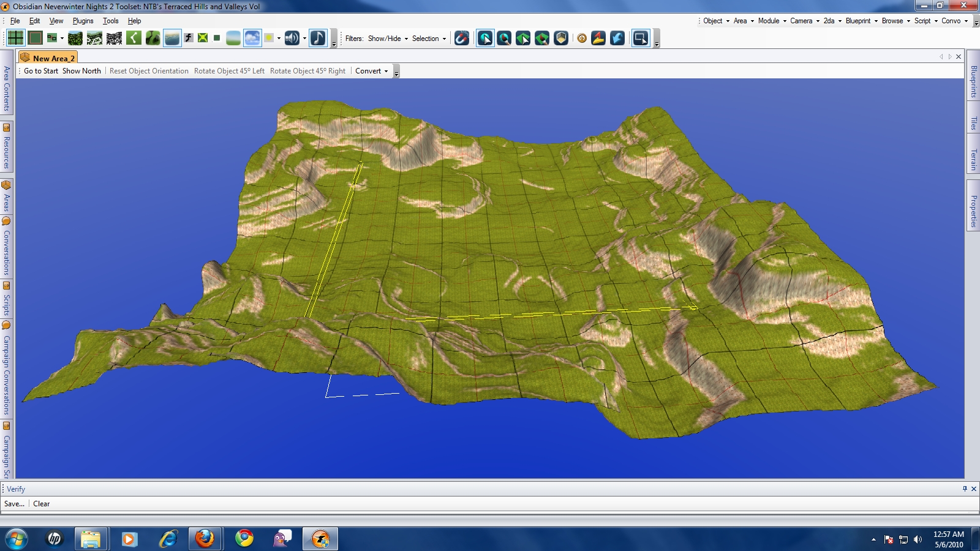Screen dimensions: 980x551
Task: Toggle the occupied tile grid display
Action: click(x=36, y=38)
